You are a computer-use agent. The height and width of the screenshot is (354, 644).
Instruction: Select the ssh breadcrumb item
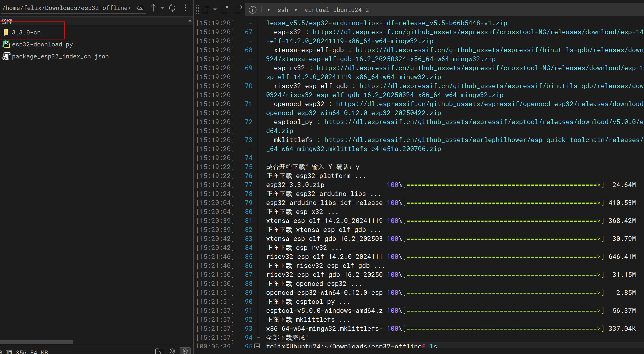point(283,10)
